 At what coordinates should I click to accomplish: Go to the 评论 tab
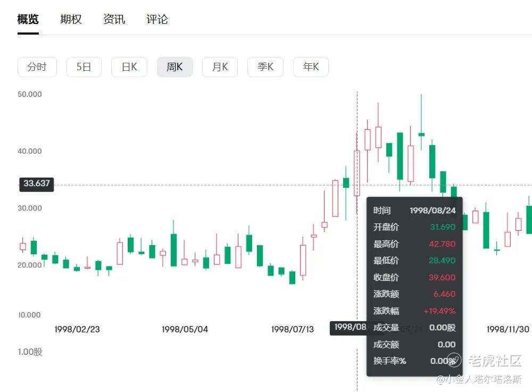click(x=157, y=19)
